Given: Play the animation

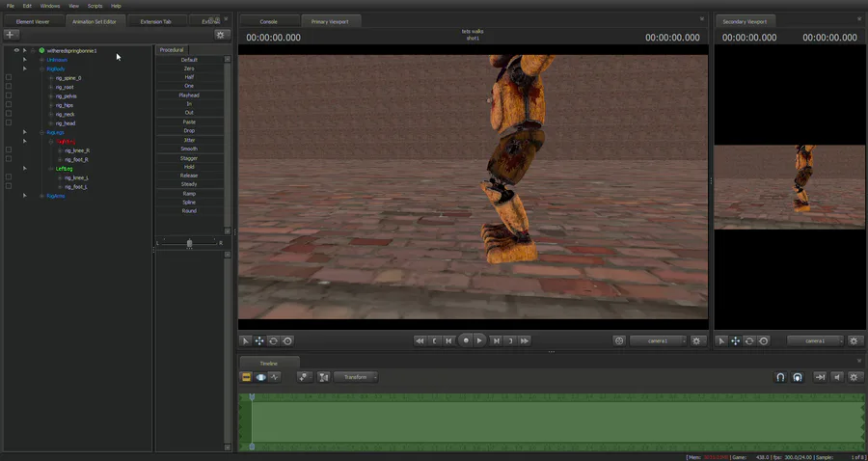Looking at the screenshot, I should [479, 340].
